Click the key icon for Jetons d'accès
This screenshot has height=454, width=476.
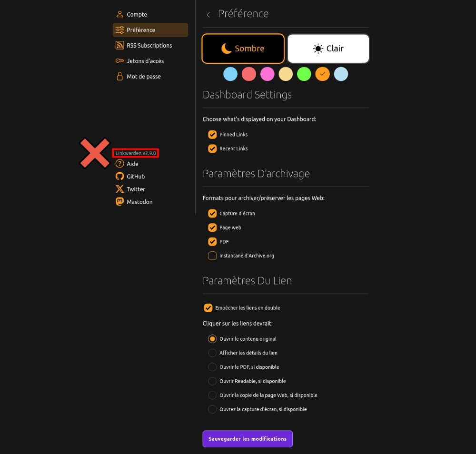[x=119, y=61]
